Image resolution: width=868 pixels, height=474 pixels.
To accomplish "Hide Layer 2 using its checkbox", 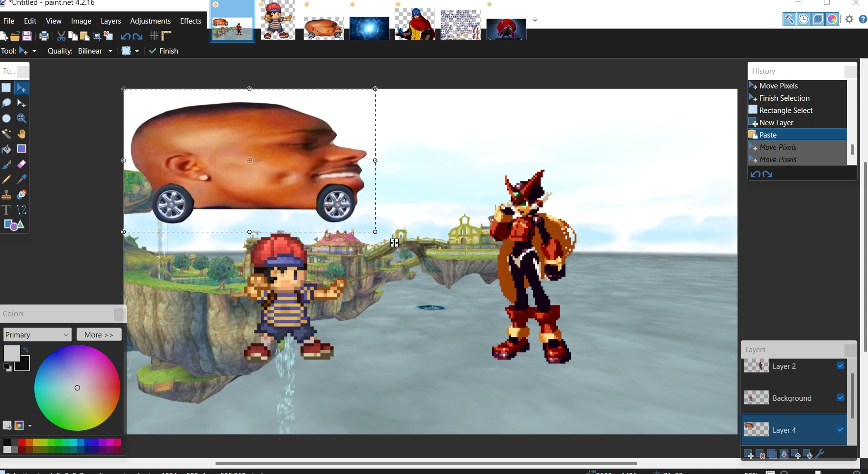I will pyautogui.click(x=841, y=365).
